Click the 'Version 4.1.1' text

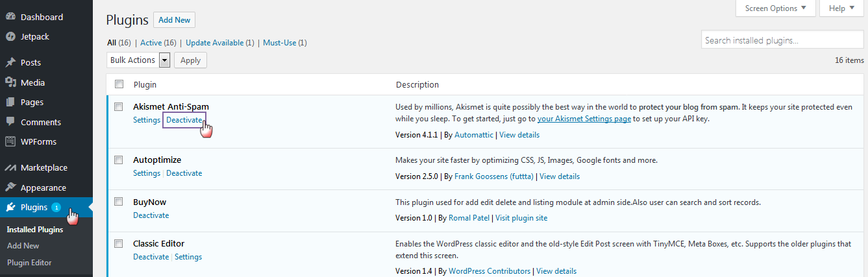pyautogui.click(x=417, y=135)
